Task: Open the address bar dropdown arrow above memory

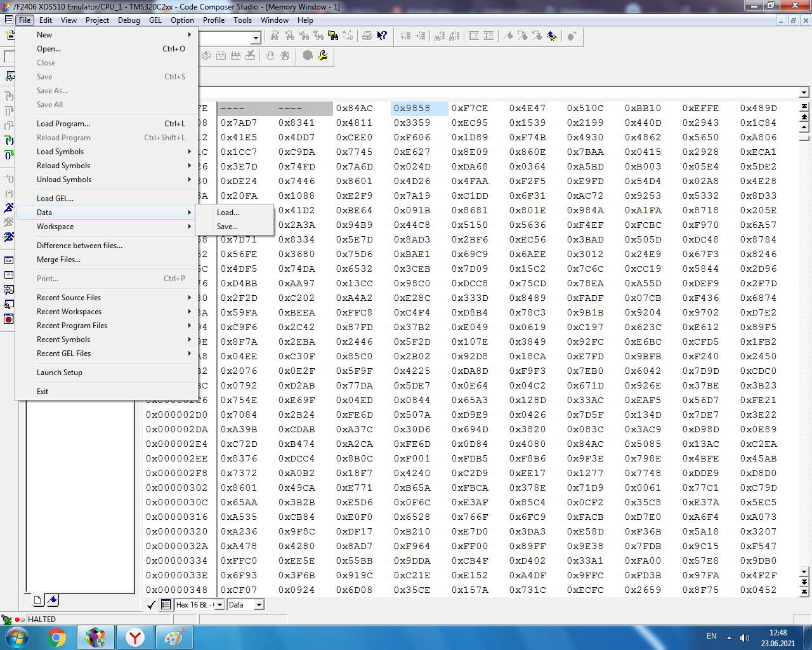Action: click(x=804, y=93)
